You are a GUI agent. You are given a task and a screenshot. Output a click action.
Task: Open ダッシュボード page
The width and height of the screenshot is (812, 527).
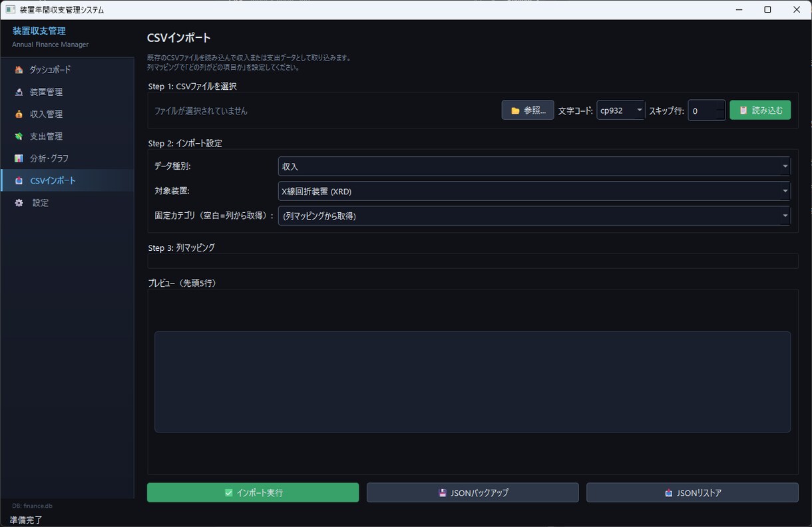67,70
